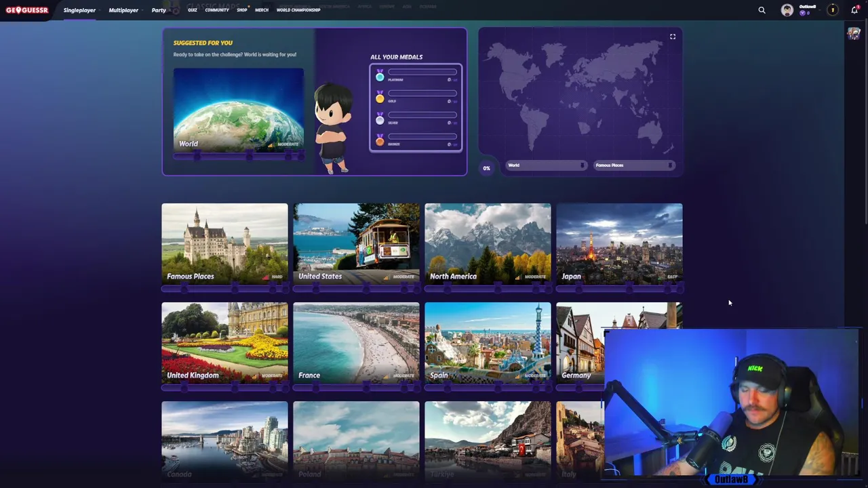Play the suggested World map
This screenshot has height=488, width=868.
(x=239, y=110)
